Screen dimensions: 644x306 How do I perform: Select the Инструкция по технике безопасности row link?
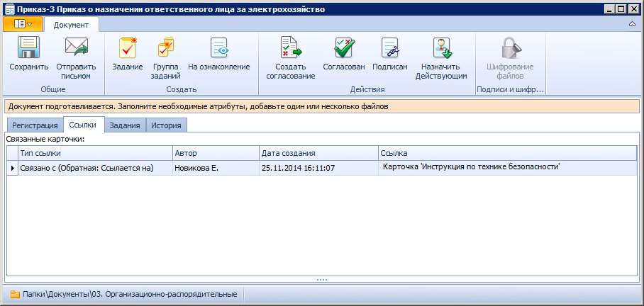coord(471,167)
